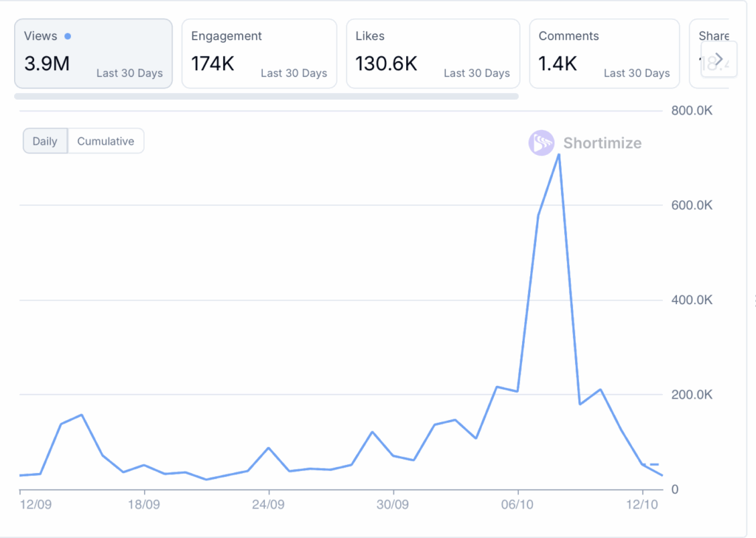Click the 24/09 date label on axis
756x538 pixels.
pos(269,505)
